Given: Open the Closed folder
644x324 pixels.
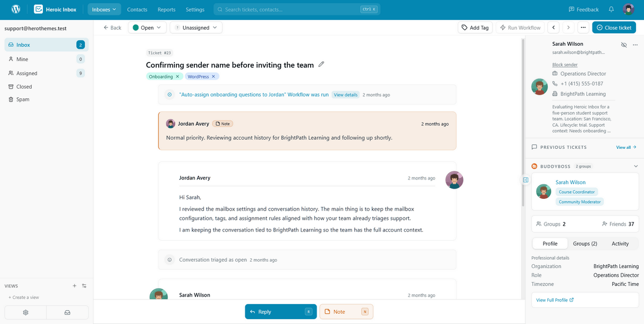Looking at the screenshot, I should click(46, 87).
